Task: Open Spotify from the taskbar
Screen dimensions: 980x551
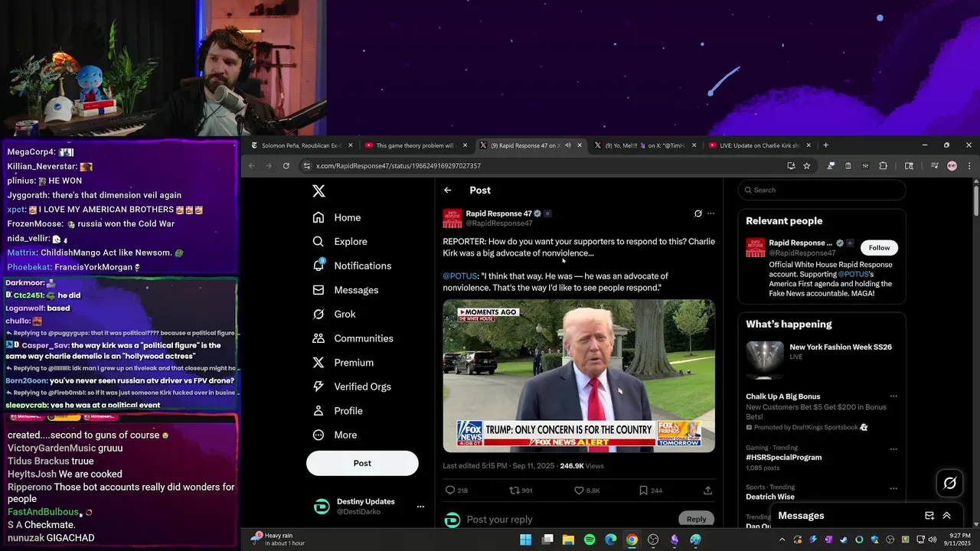Action: point(590,540)
